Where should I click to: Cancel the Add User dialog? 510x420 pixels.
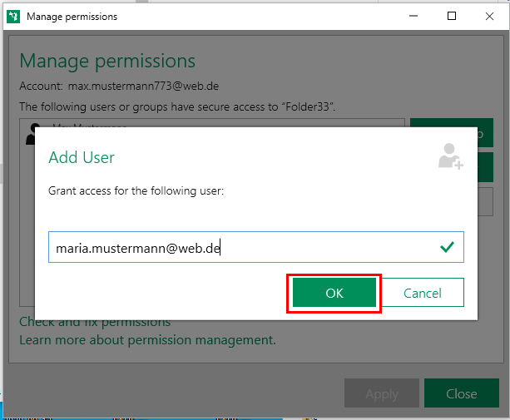click(422, 292)
